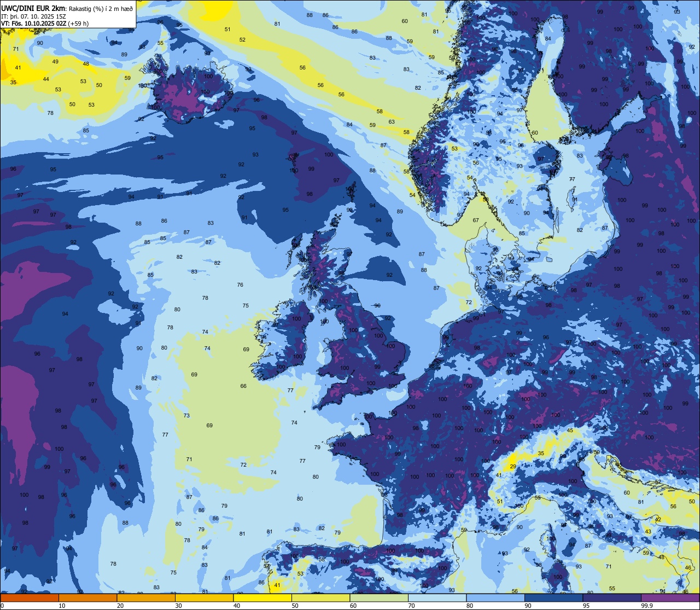700x610 pixels.
Task: Click the "43" value over the Balkans
Action: pyautogui.click(x=648, y=532)
